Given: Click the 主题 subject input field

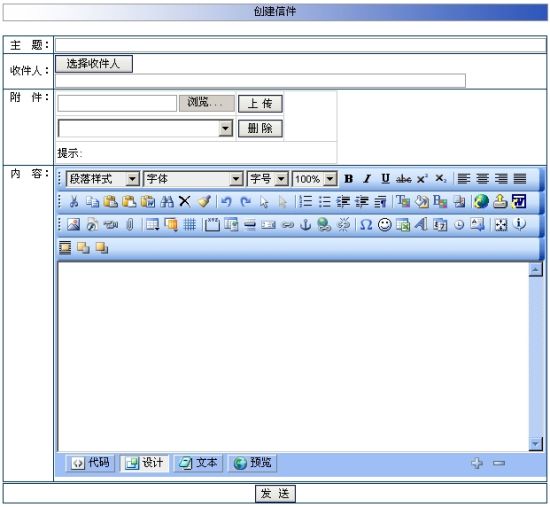Looking at the screenshot, I should pyautogui.click(x=301, y=45).
